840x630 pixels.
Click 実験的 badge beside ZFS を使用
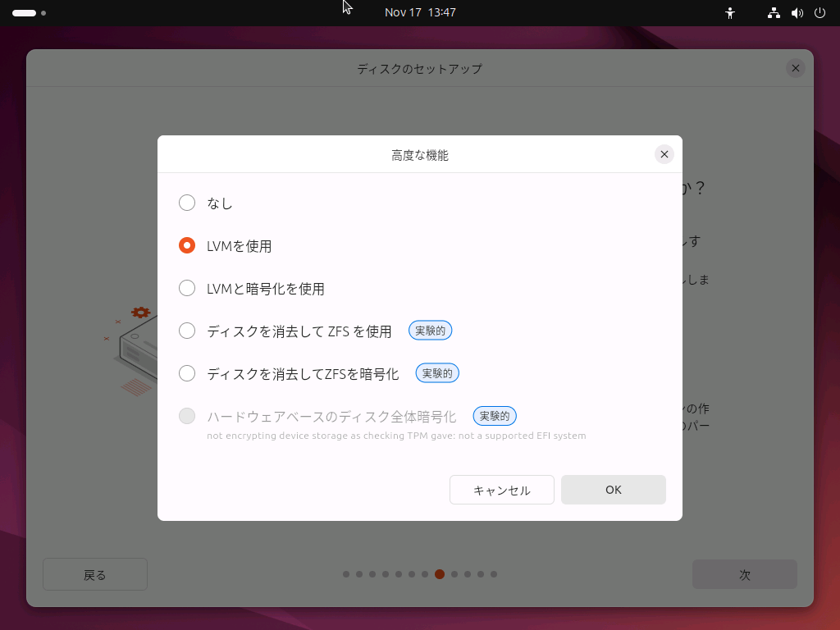[x=430, y=331]
